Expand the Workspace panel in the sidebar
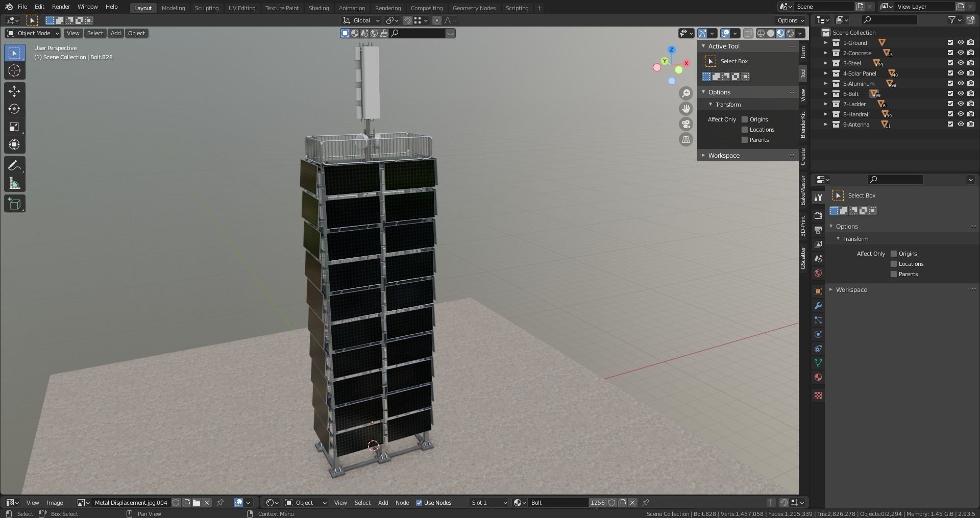This screenshot has width=980, height=518. (724, 155)
